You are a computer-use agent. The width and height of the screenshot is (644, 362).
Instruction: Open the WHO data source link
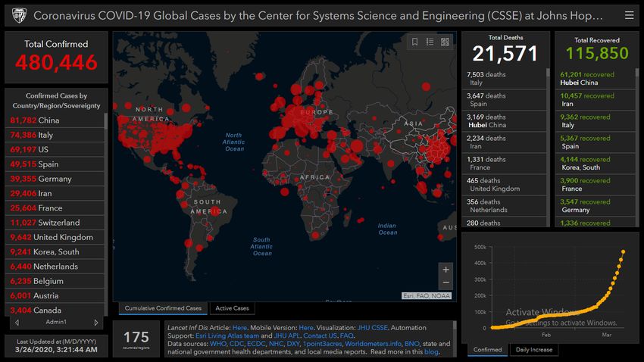pos(217,344)
